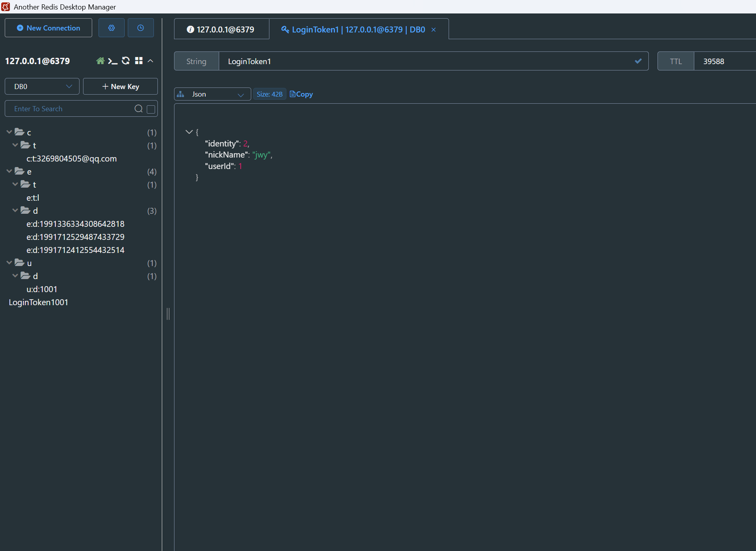The width and height of the screenshot is (756, 551).
Task: Click the "userId" JSON field
Action: 220,166
